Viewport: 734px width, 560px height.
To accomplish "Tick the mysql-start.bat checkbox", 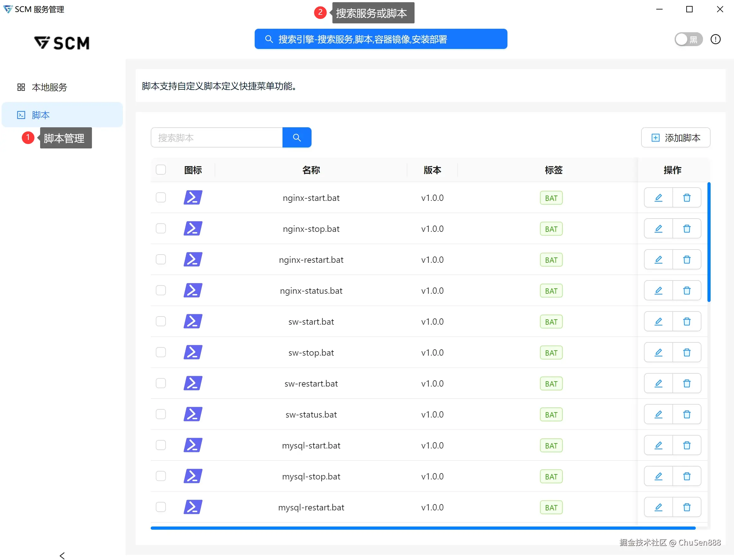I will click(x=161, y=445).
